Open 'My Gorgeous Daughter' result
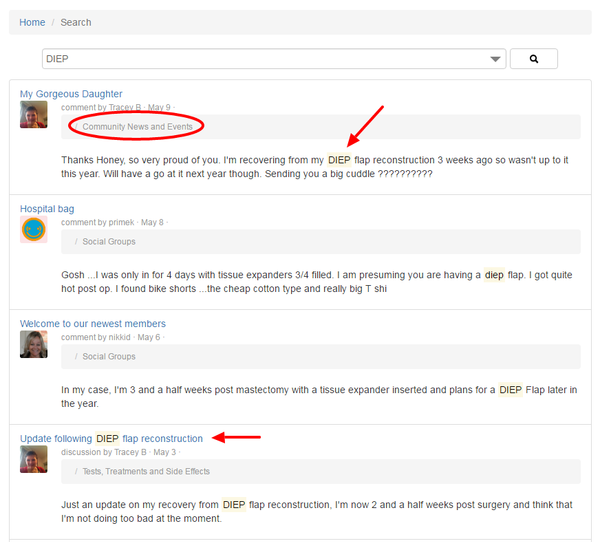600x542 pixels. 71,94
